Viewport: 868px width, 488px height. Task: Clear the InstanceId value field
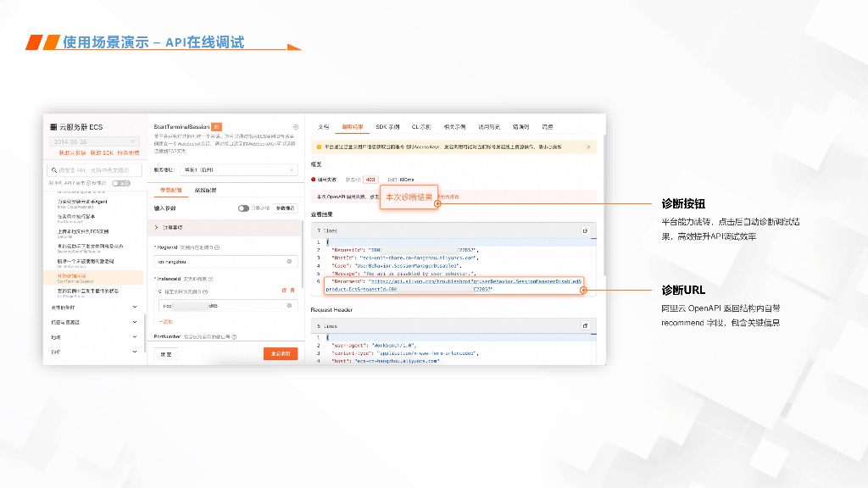(289, 306)
